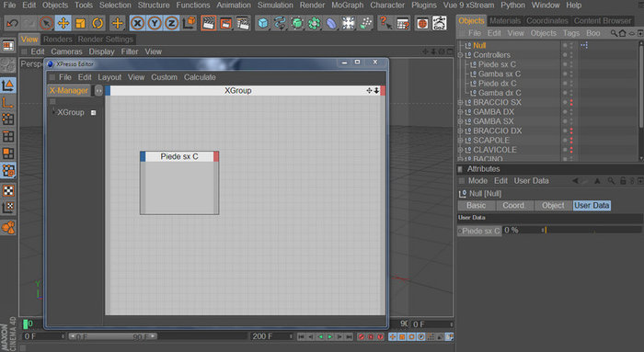644x352 pixels.
Task: Expand the BRACCIO DX hierarchy
Action: pos(460,131)
